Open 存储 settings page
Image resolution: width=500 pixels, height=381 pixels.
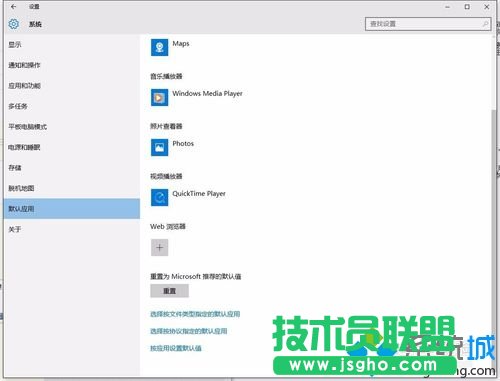pos(72,168)
